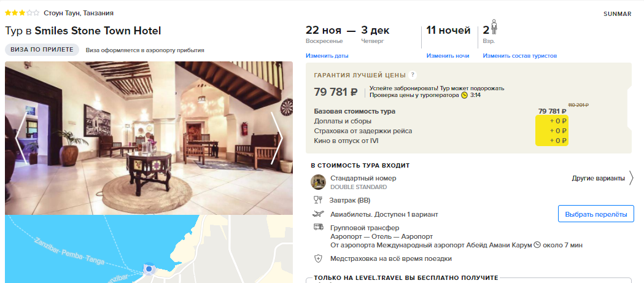The height and width of the screenshot is (283, 644).
Task: Click the help question mark beside best price guarantee
Action: click(413, 75)
